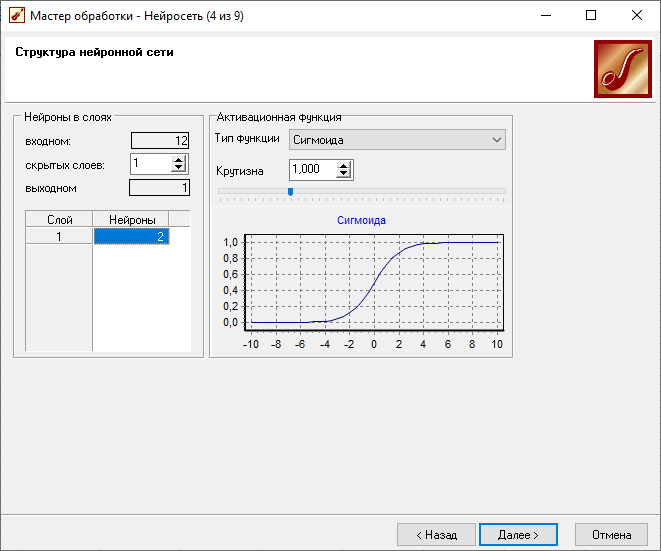
Task: Open the Тип функции dropdown showing Сигмоида
Action: click(397, 140)
